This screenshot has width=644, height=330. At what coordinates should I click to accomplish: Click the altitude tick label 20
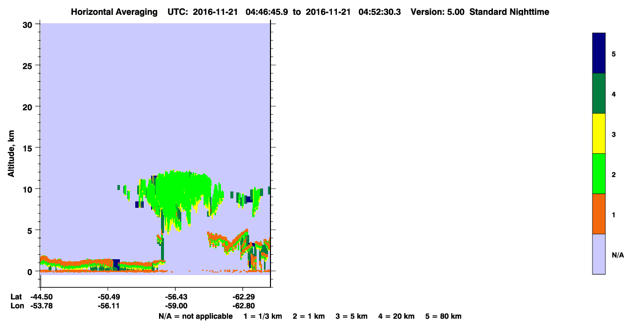[x=28, y=106]
